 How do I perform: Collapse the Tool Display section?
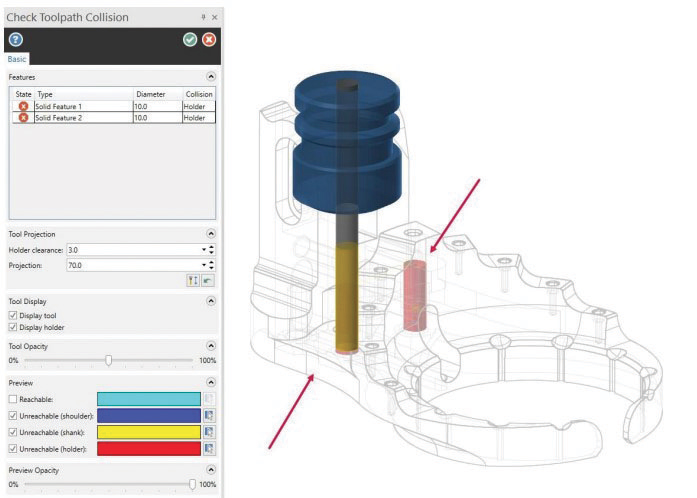click(211, 301)
